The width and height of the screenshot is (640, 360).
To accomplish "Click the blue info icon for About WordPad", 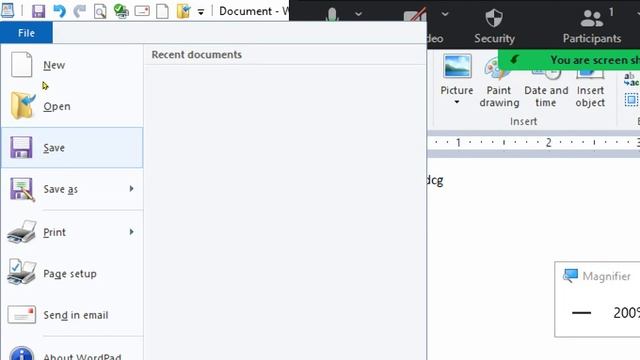I will (x=21, y=353).
